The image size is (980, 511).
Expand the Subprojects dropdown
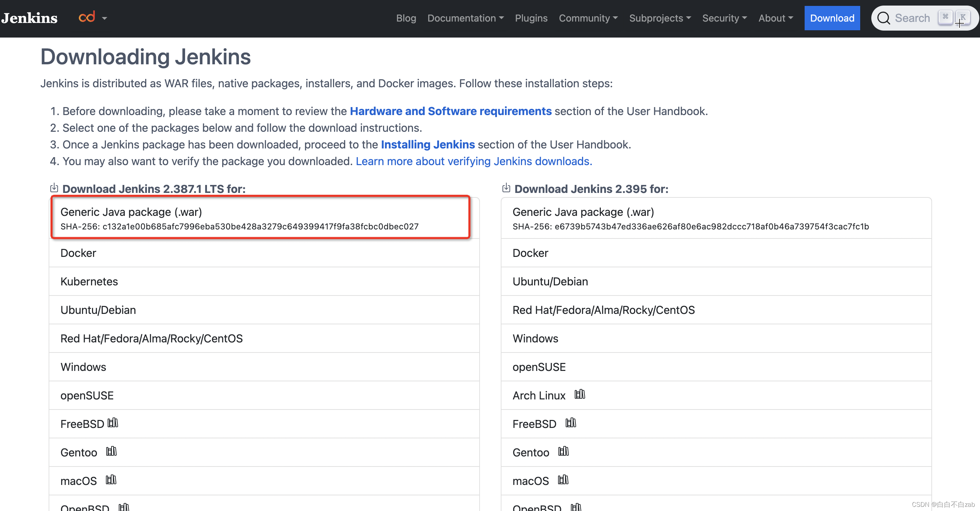tap(660, 18)
